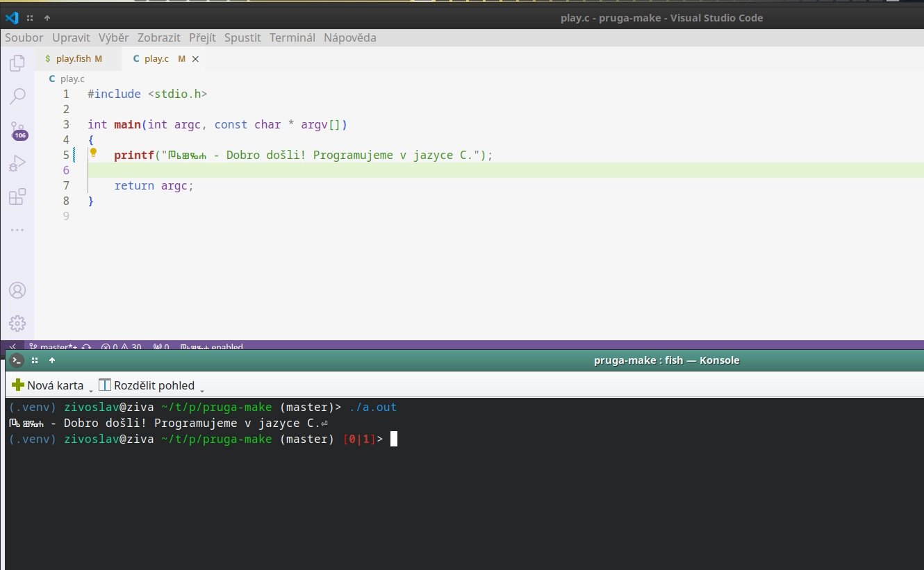The image size is (924, 570).
Task: Open the Search view in sidebar
Action: click(x=17, y=97)
